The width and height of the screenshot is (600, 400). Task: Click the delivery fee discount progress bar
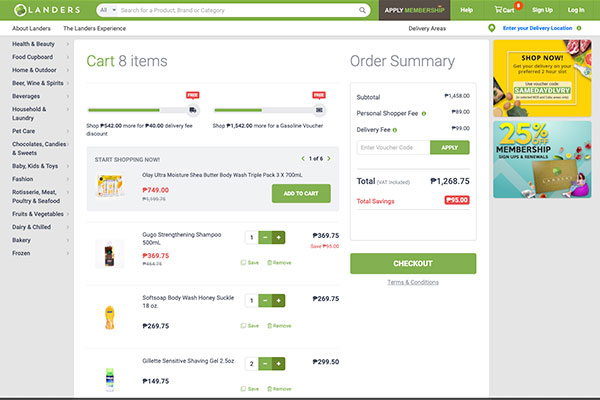tap(138, 110)
